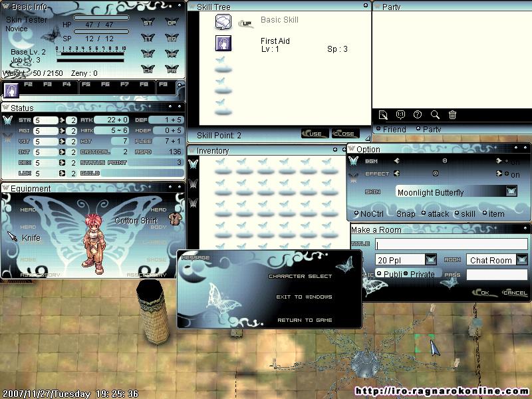This screenshot has height=399, width=532.
Task: Toggle the attack snap option
Action: (x=424, y=213)
